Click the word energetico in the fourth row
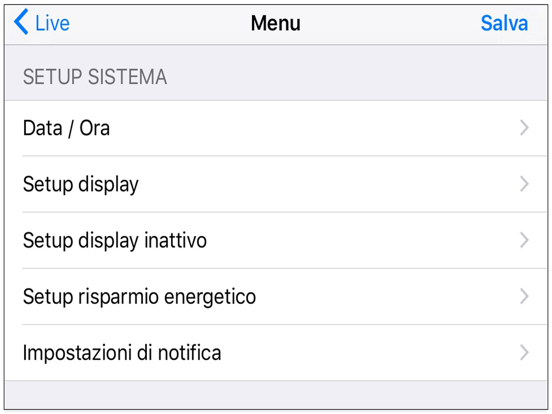Image resolution: width=552 pixels, height=414 pixels. point(210,297)
